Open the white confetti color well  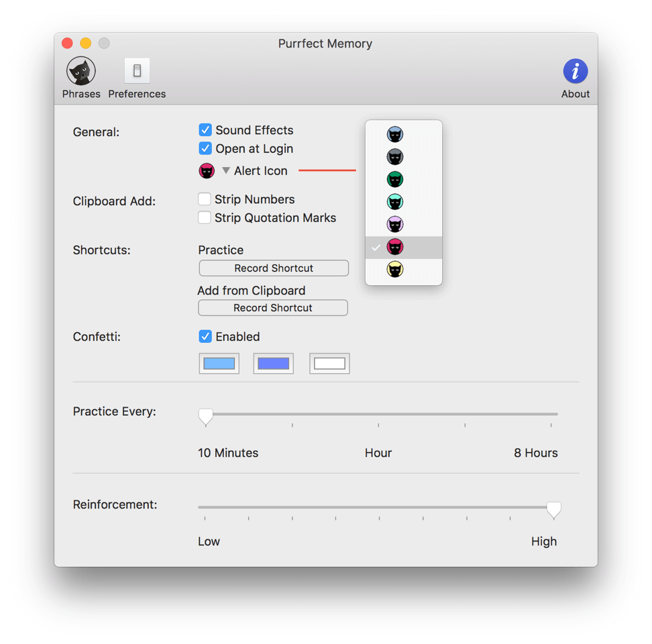point(329,364)
